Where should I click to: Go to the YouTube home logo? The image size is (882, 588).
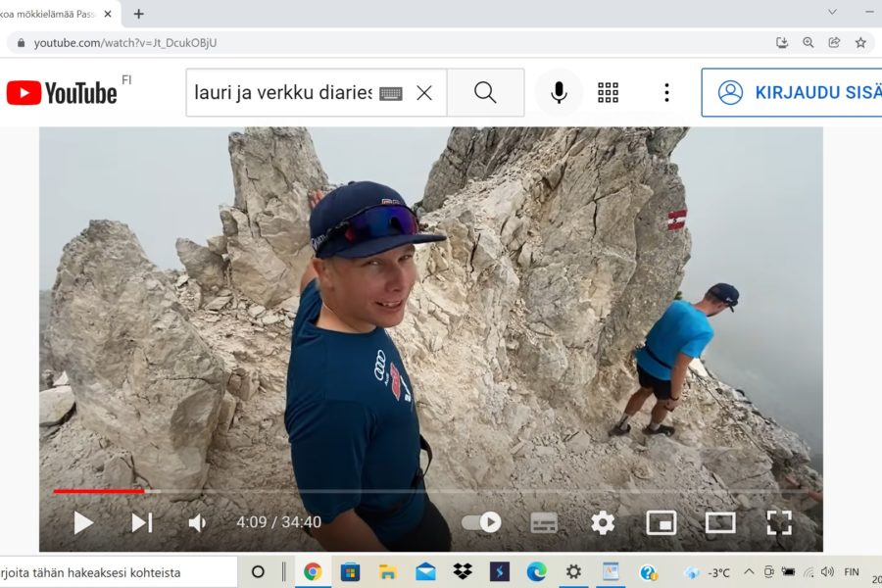(62, 92)
